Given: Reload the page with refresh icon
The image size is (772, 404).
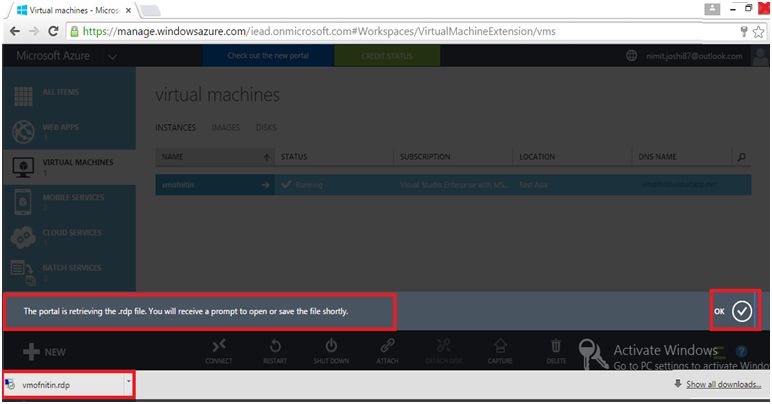Looking at the screenshot, I should [53, 31].
